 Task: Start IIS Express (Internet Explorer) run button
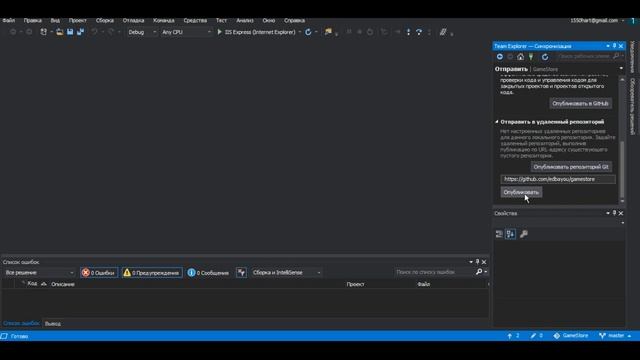click(x=256, y=32)
